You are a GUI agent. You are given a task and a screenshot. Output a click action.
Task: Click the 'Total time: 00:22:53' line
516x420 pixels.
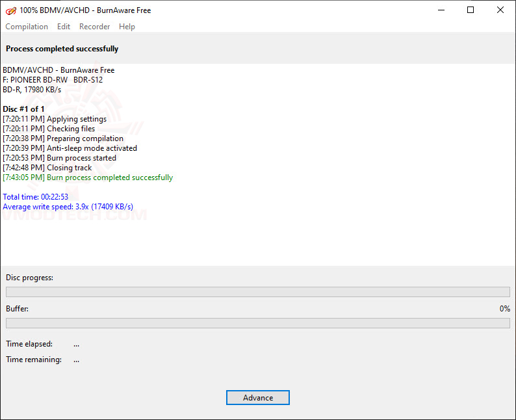point(36,197)
